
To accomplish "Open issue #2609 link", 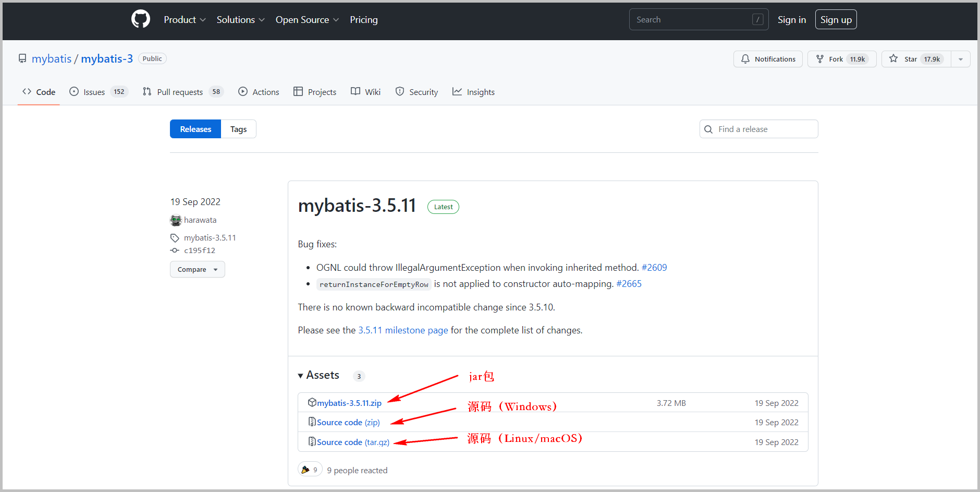I will pyautogui.click(x=654, y=267).
